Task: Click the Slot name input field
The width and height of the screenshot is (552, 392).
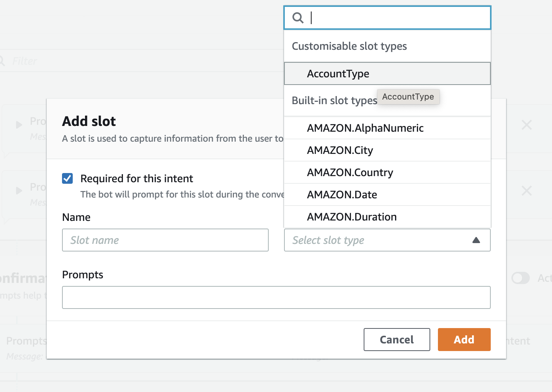Action: 165,240
